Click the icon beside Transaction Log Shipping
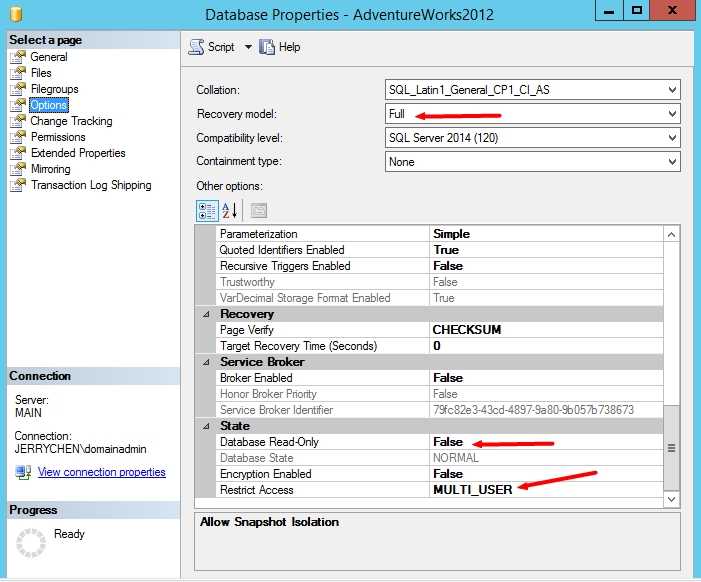The image size is (701, 582). 18,185
